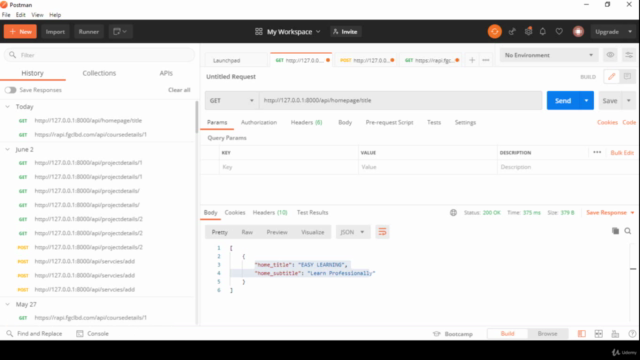Open the settings wrench icon in header
The width and height of the screenshot is (640, 360).
pos(528,31)
